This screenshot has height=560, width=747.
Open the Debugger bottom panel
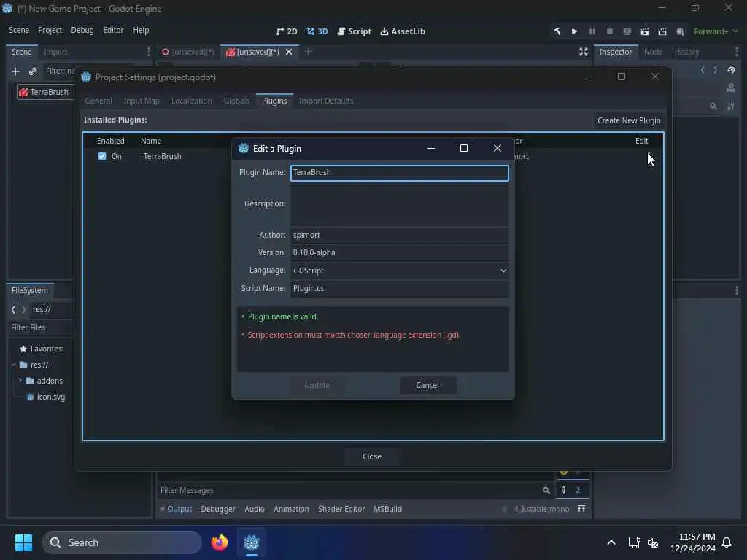coord(217,509)
